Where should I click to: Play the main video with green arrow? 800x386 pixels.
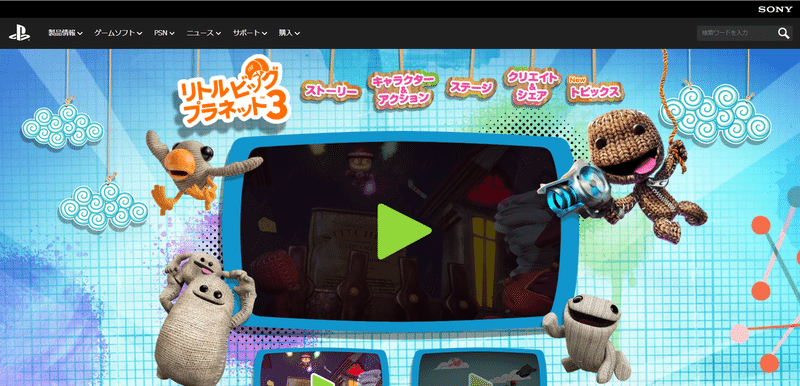[x=404, y=231]
